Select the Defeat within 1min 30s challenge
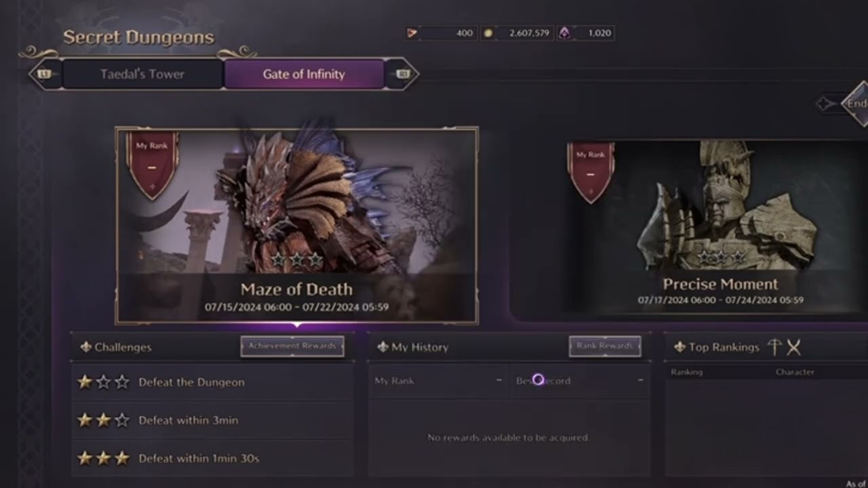Viewport: 868px width, 488px height. tap(212, 458)
